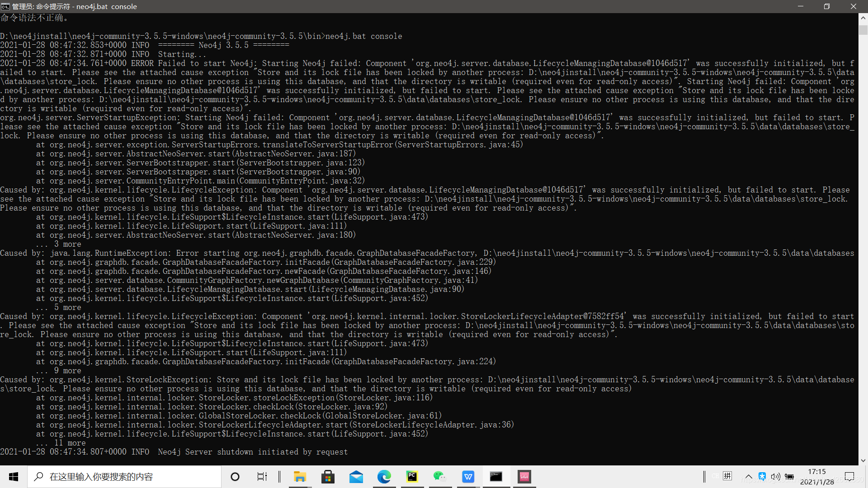Open Task View on taskbar
868x488 pixels.
point(262,477)
